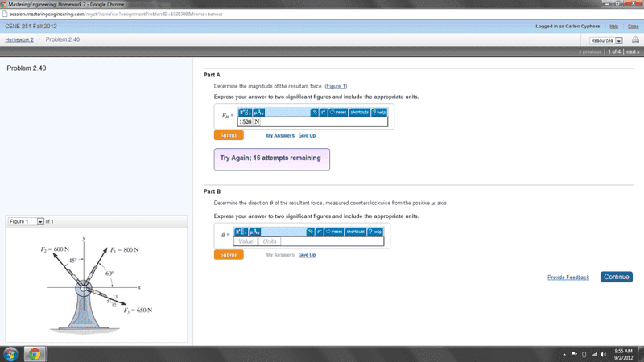Click the network signal tray icon

(x=593, y=354)
